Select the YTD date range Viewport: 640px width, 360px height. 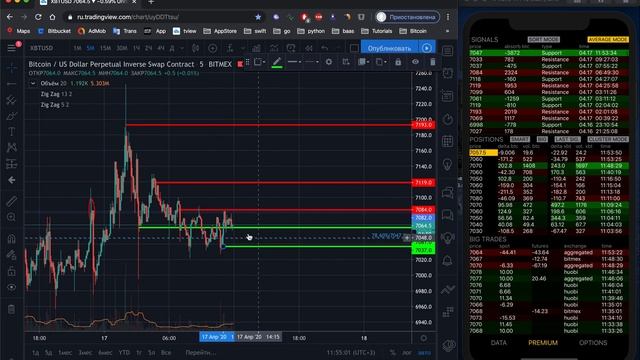pos(124,352)
